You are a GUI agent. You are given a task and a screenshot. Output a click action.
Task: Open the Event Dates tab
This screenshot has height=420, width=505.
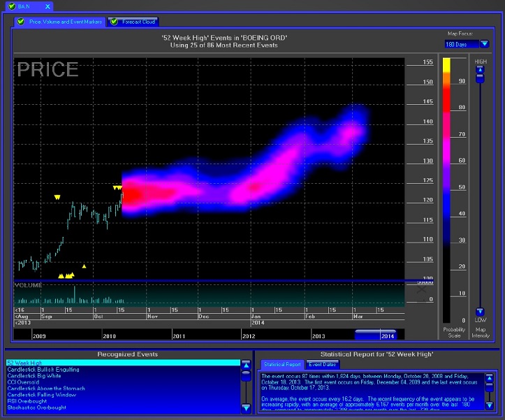(323, 364)
